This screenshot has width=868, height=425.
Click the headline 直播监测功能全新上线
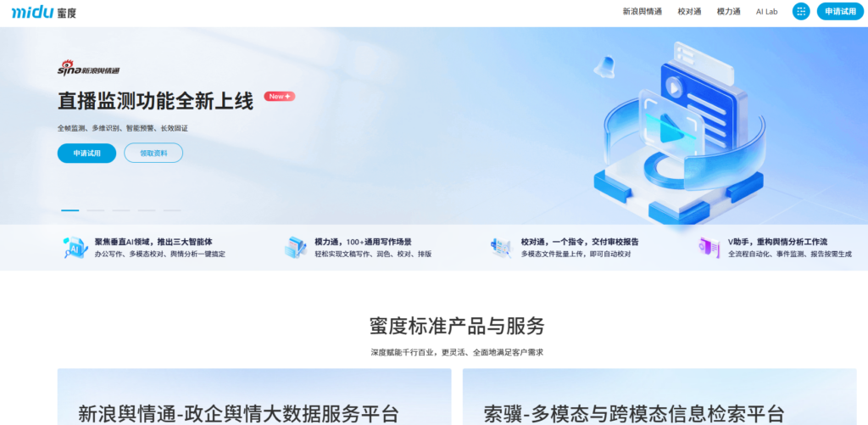point(156,102)
